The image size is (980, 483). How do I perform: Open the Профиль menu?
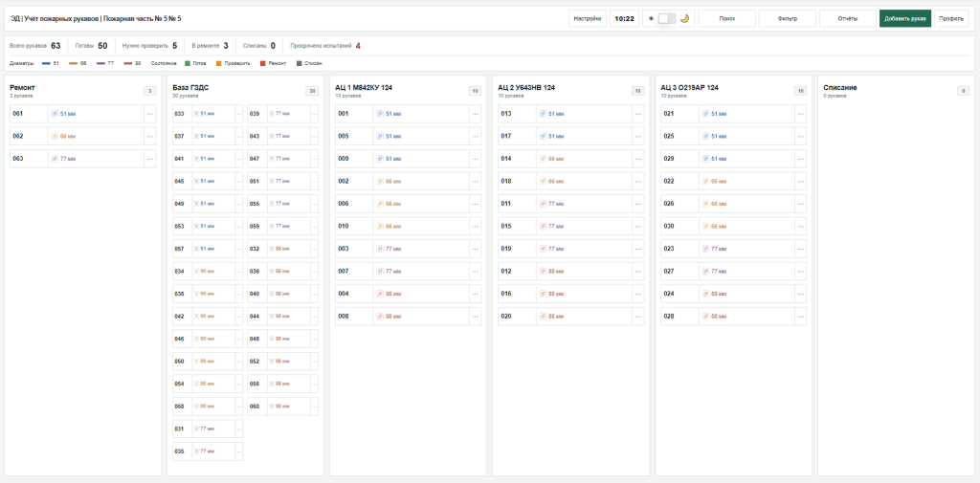[951, 19]
